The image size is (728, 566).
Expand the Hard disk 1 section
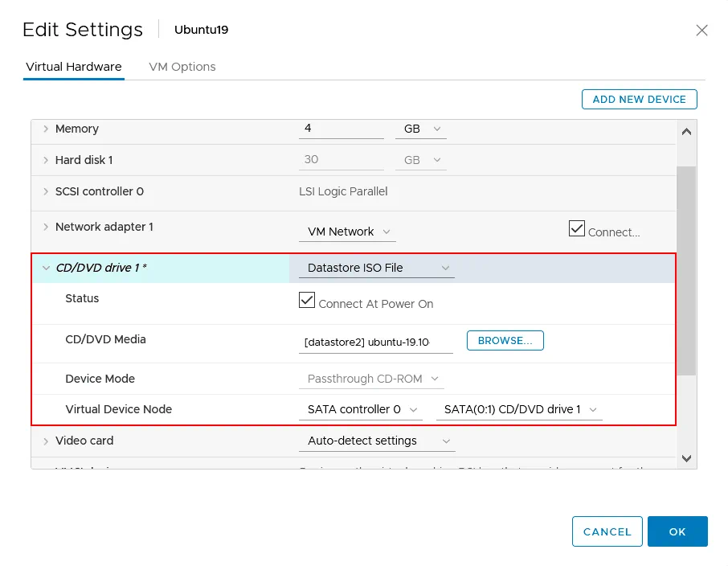point(47,160)
